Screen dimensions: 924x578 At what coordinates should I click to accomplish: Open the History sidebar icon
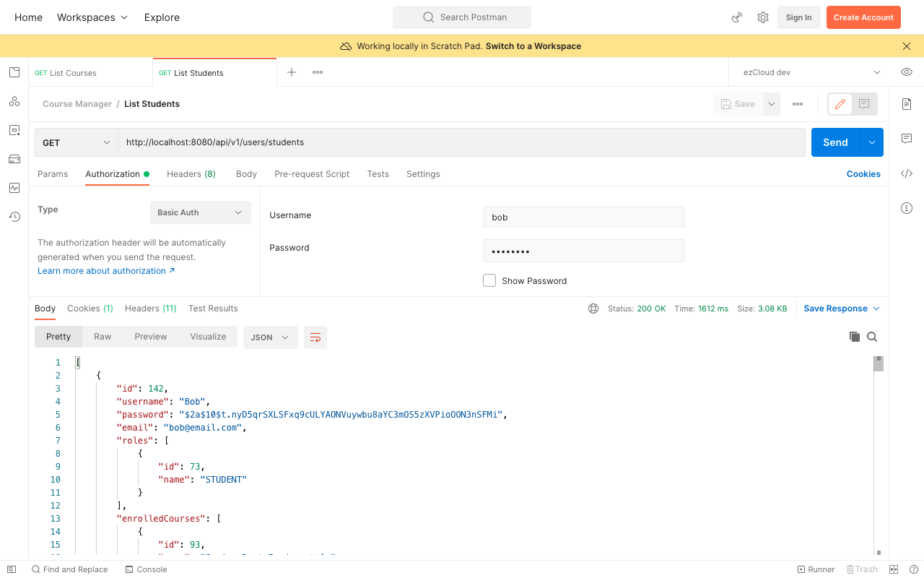pyautogui.click(x=14, y=217)
